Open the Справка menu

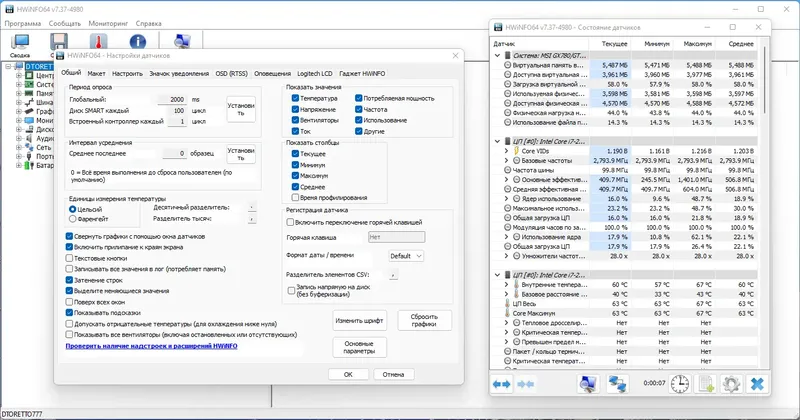(148, 23)
